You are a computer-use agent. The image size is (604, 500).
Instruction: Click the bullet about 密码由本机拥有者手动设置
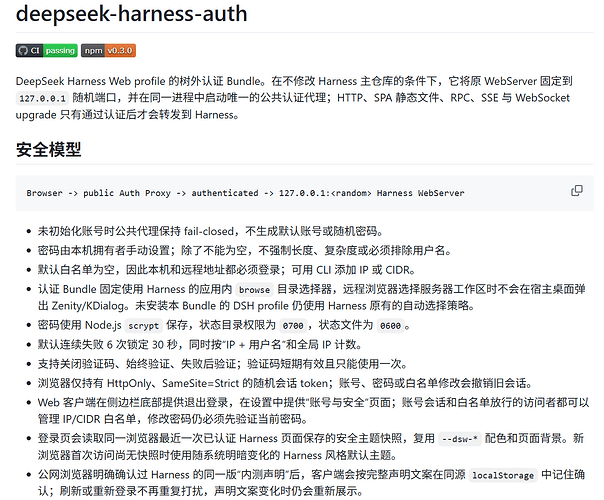click(245, 250)
